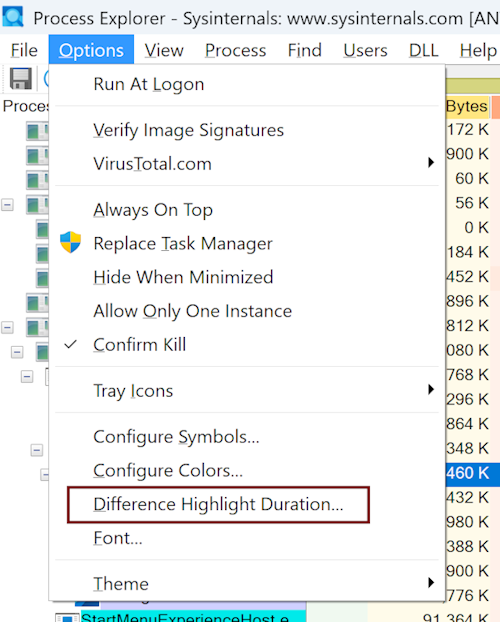The image size is (500, 622).
Task: Click the 348 K value cell
Action: click(x=467, y=448)
